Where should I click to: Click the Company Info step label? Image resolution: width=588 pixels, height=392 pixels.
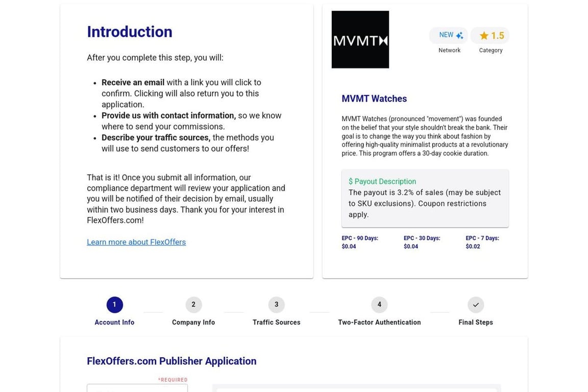point(193,322)
